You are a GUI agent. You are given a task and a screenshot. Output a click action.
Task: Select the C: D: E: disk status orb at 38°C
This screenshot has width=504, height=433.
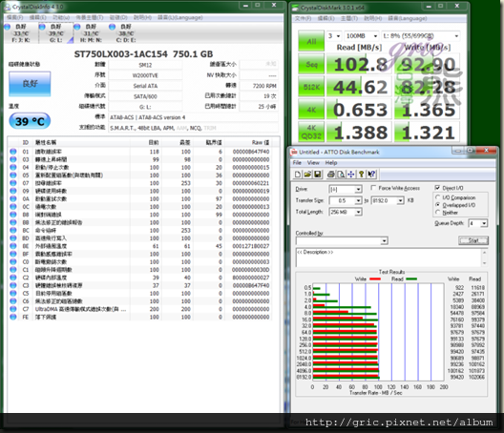pos(113,27)
